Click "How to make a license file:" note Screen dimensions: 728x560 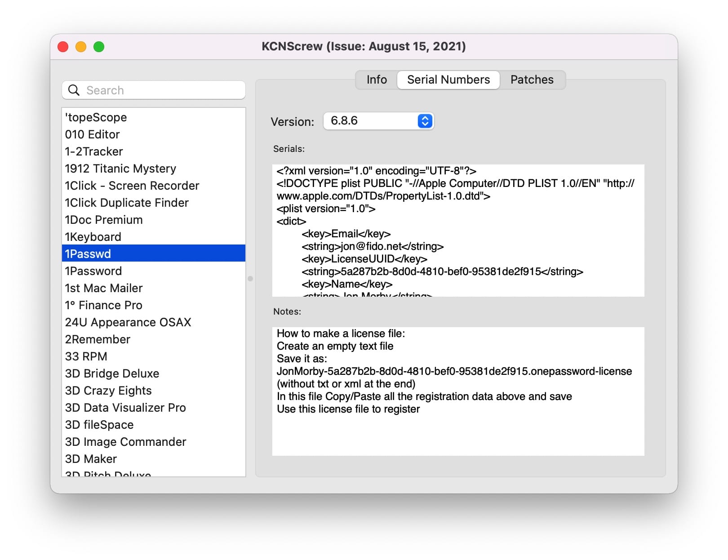click(341, 333)
